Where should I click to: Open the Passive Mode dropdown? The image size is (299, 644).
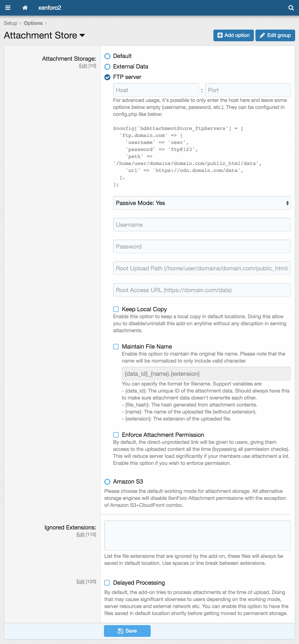[x=202, y=203]
